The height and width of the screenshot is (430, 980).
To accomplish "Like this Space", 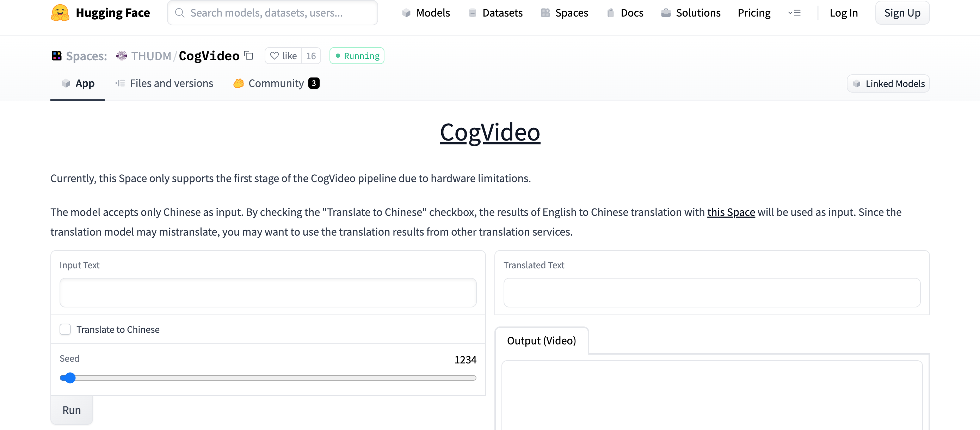I will [283, 56].
